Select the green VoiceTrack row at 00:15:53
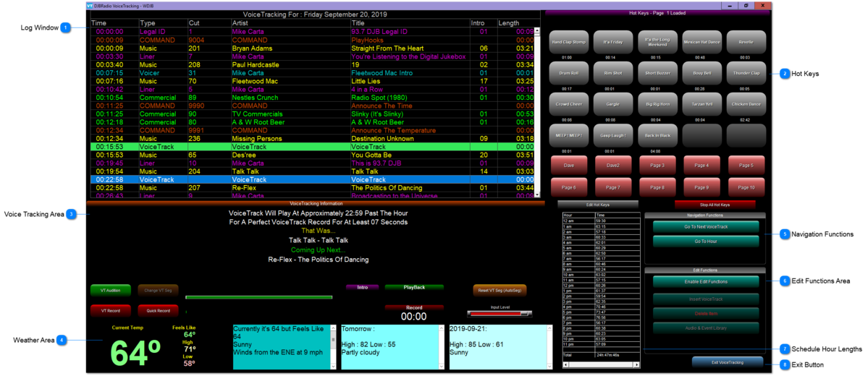868x376 pixels. pyautogui.click(x=312, y=147)
